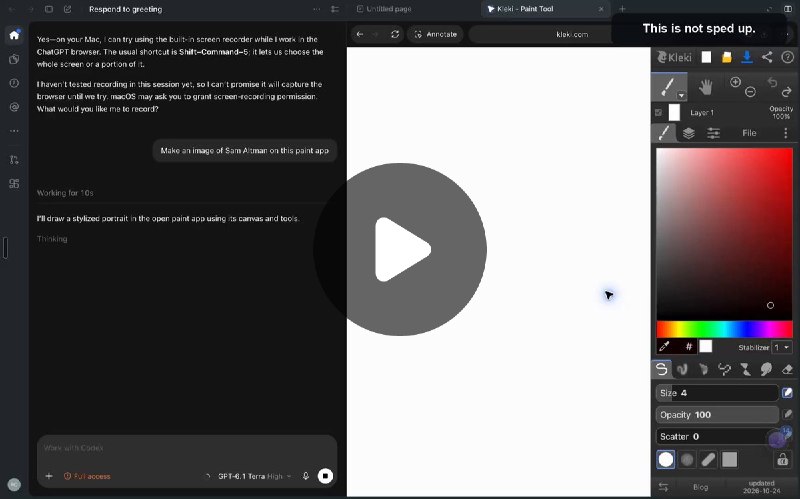Open the Edit adjustments sliders tab

tap(713, 133)
